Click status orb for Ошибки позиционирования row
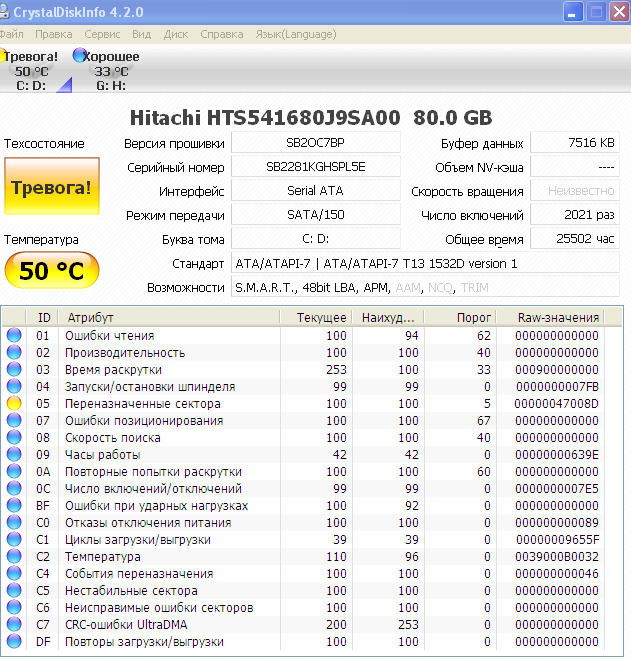This screenshot has width=631, height=660. point(14,420)
